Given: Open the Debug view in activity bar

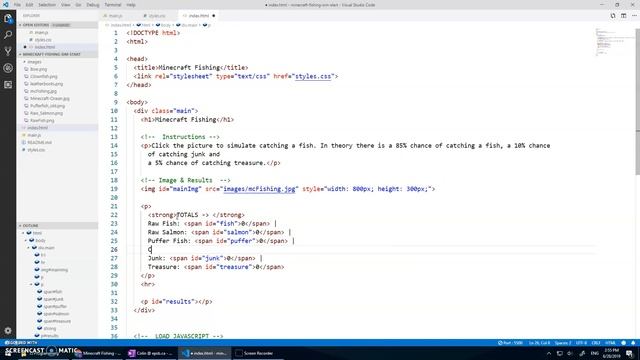Looking at the screenshot, I should click(x=8, y=68).
